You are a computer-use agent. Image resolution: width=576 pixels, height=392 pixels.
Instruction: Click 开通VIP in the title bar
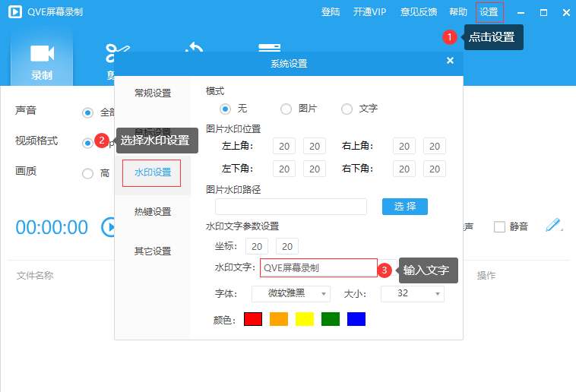(369, 12)
